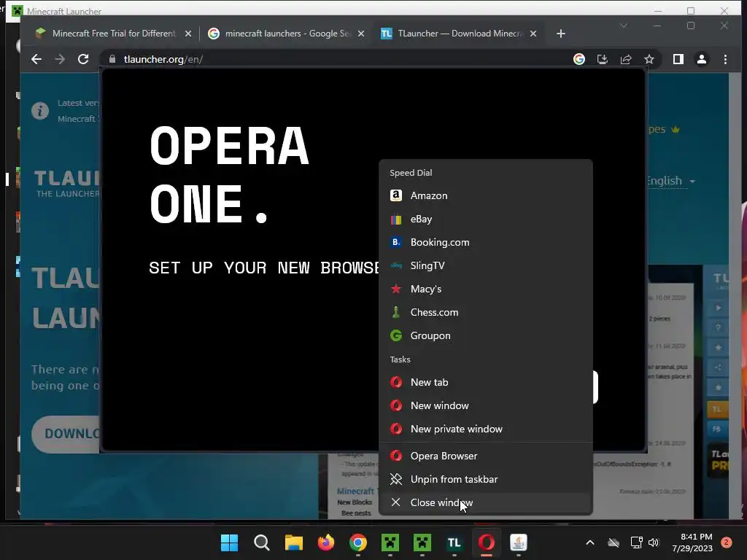Open File Explorer from taskbar
This screenshot has width=747, height=560.
pos(294,542)
